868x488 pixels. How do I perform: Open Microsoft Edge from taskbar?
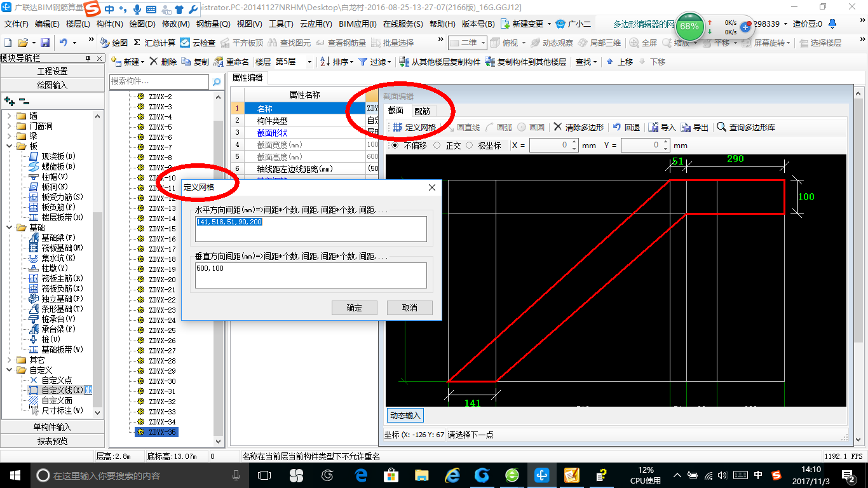pyautogui.click(x=362, y=475)
